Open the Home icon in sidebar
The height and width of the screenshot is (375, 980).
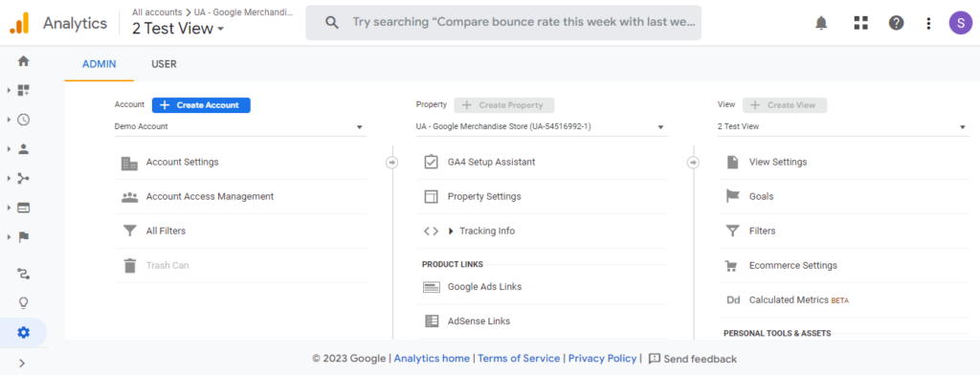(x=23, y=61)
